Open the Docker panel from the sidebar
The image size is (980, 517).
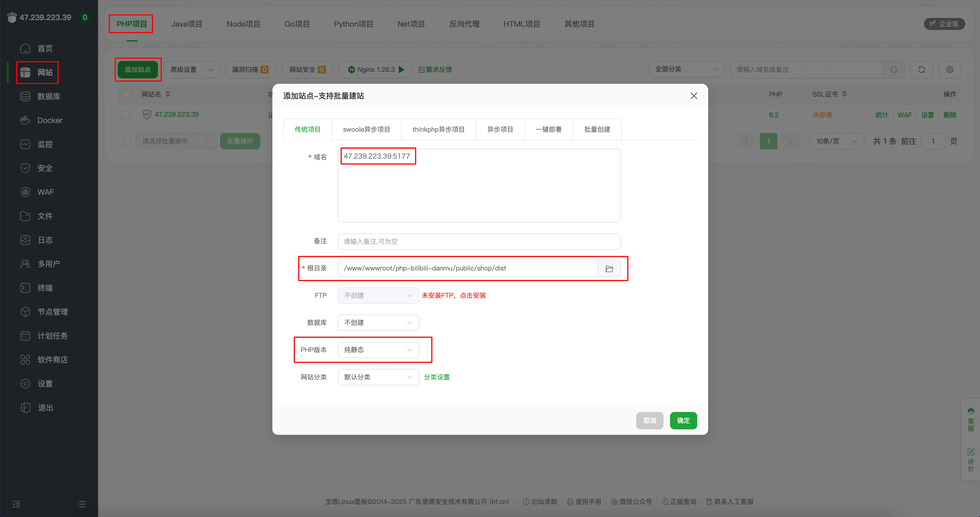pyautogui.click(x=49, y=120)
